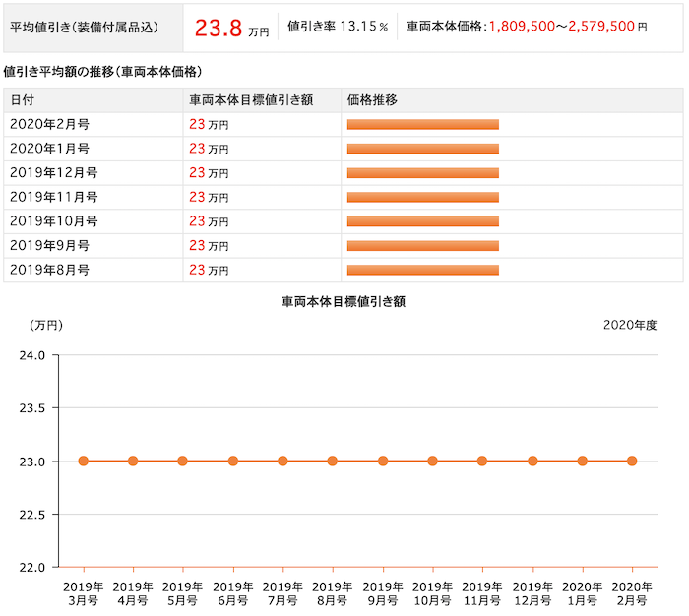Click the orange bar for 2019年11月号 row
This screenshot has height=616, width=689.
(422, 197)
